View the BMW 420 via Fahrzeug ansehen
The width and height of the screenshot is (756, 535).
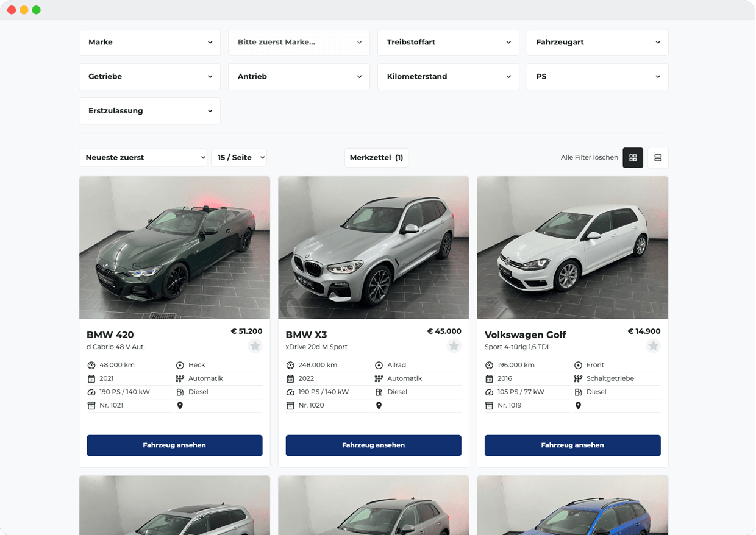coord(174,445)
